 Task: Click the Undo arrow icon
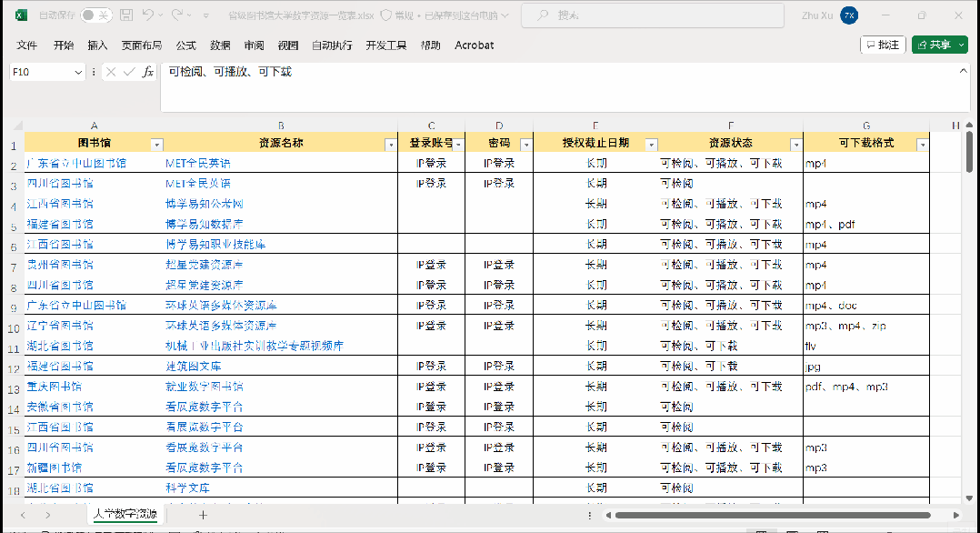pyautogui.click(x=147, y=15)
